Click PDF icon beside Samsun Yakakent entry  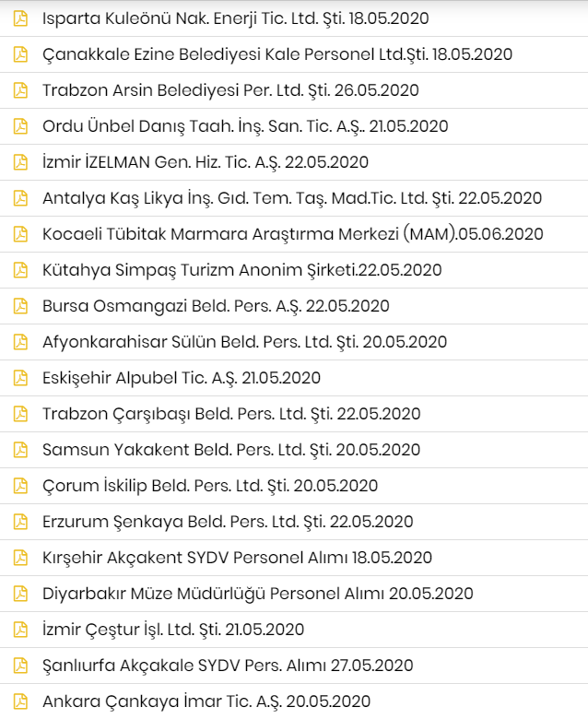pyautogui.click(x=20, y=450)
